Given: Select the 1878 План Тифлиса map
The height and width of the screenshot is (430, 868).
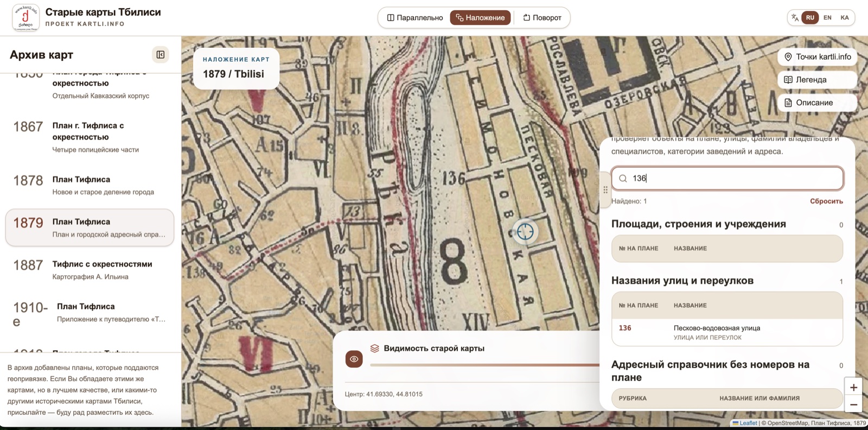Looking at the screenshot, I should pos(90,185).
